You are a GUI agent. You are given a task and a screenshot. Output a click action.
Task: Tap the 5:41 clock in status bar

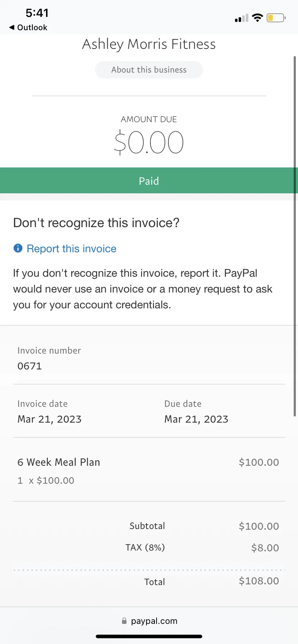point(37,13)
